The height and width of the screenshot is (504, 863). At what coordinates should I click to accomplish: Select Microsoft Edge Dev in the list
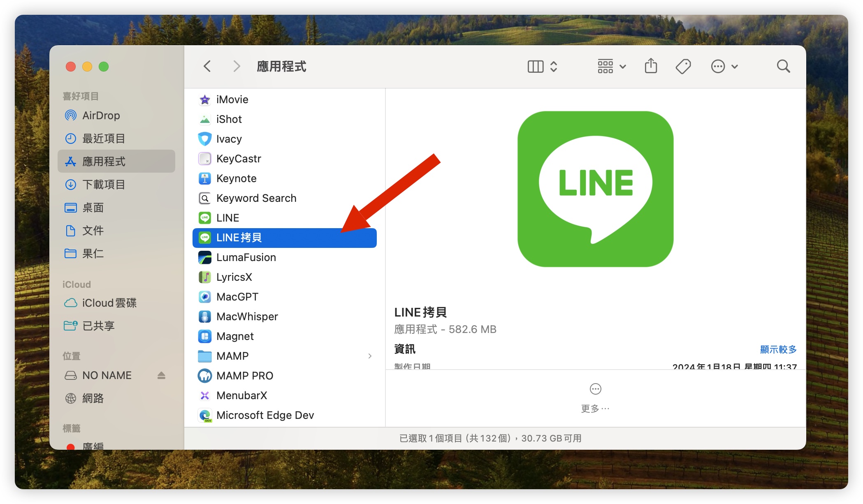click(285, 415)
